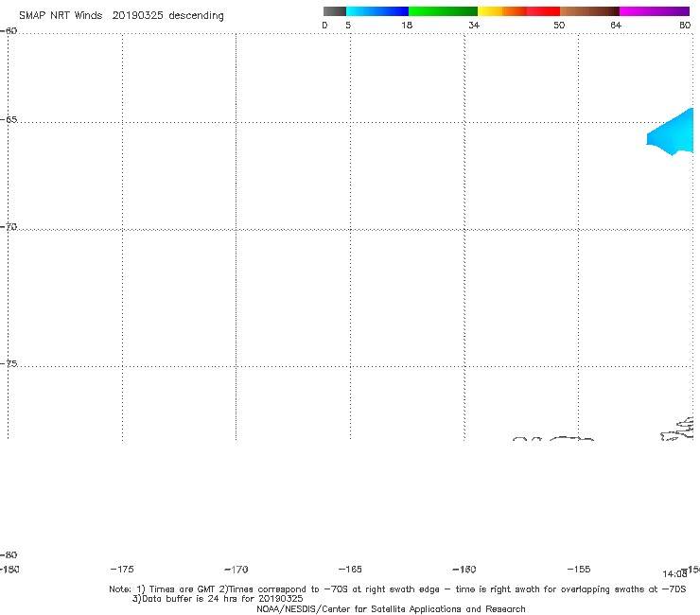700x615 pixels.
Task: Click the colorbar label "34"
Action: [x=474, y=25]
